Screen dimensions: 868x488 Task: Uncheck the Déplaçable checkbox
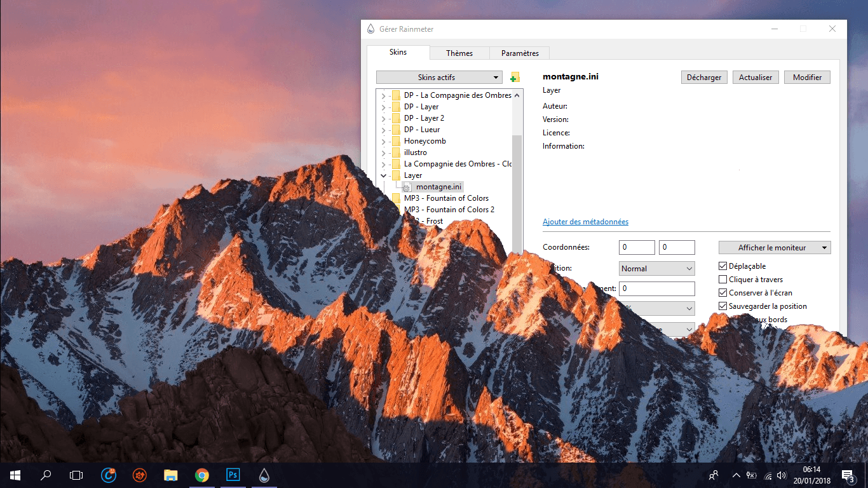723,266
